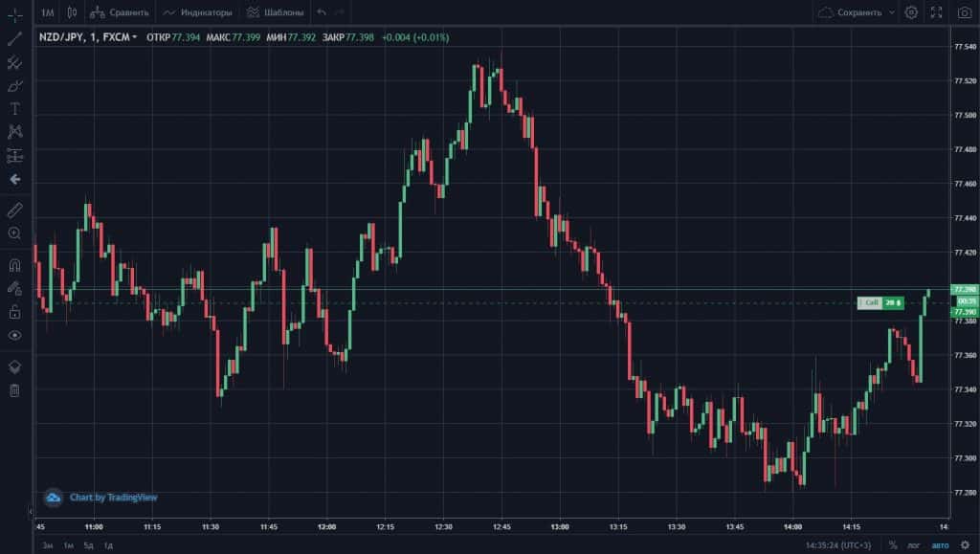Screen dimensions: 980x554
Task: Toggle авто auto scale
Action: point(940,545)
